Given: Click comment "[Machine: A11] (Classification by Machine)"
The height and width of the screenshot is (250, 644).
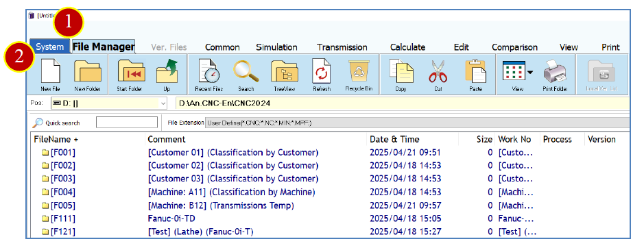Looking at the screenshot, I should click(231, 192).
